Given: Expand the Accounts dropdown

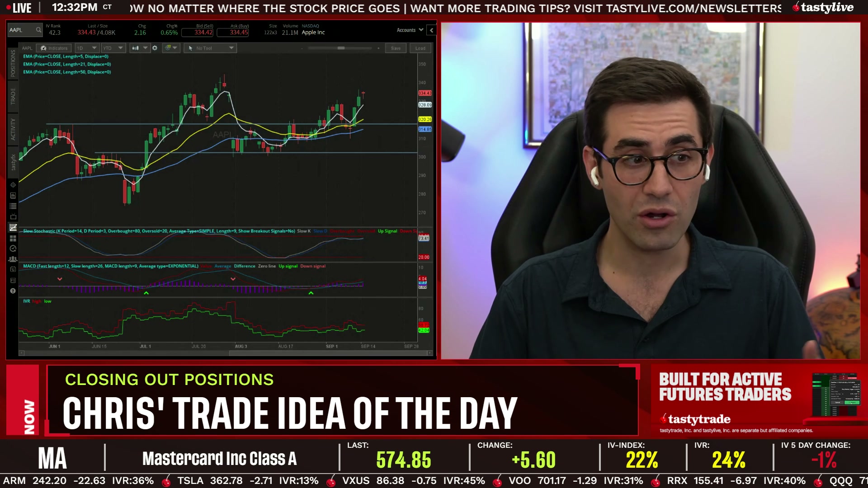Looking at the screenshot, I should pyautogui.click(x=410, y=30).
